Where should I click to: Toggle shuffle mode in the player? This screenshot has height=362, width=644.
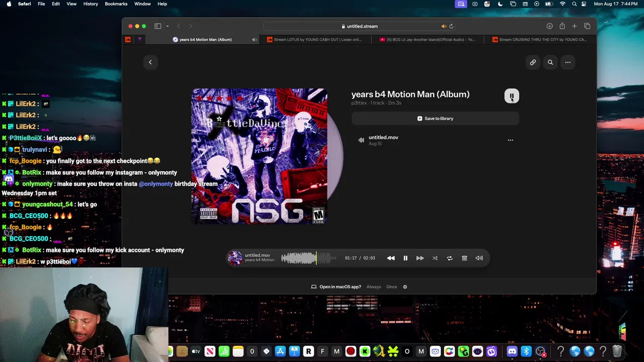tap(435, 258)
